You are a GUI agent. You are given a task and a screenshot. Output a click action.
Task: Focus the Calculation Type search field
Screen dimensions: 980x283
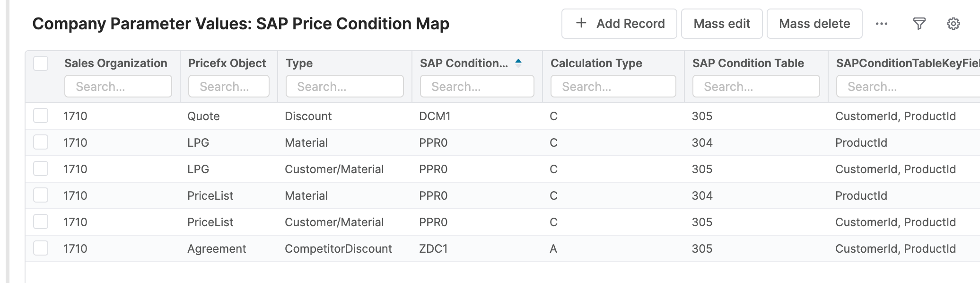pos(613,86)
